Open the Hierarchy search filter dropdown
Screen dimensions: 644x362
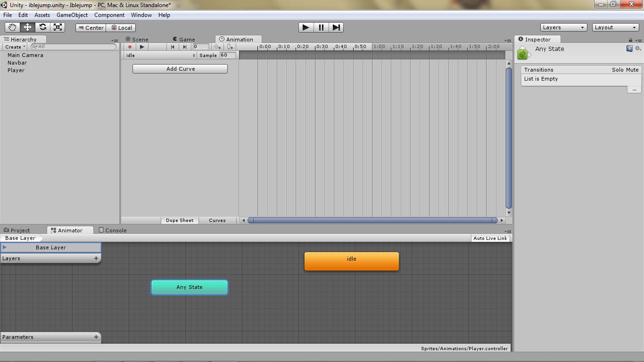click(35, 47)
